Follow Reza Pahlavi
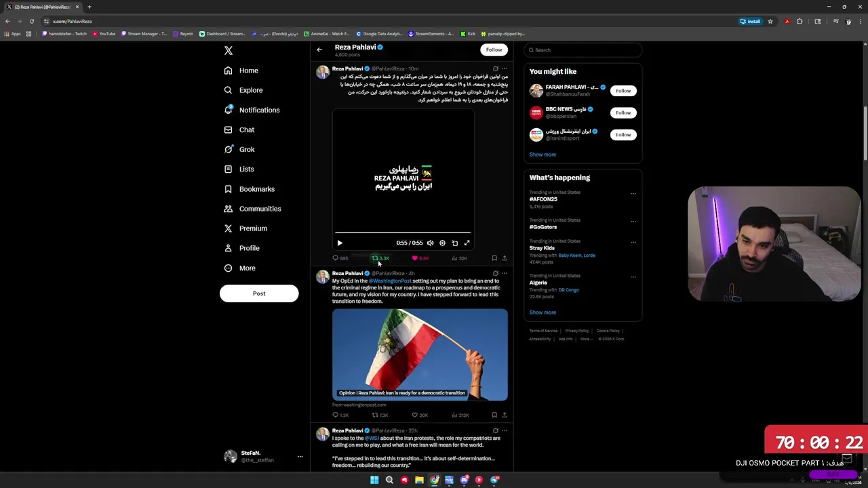The width and height of the screenshot is (868, 488). pos(494,49)
